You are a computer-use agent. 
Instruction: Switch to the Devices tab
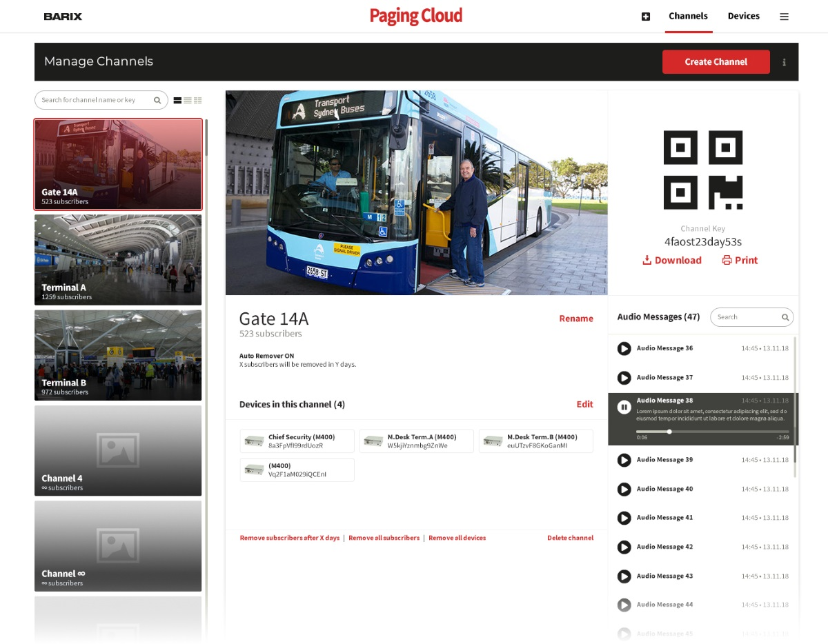click(743, 16)
